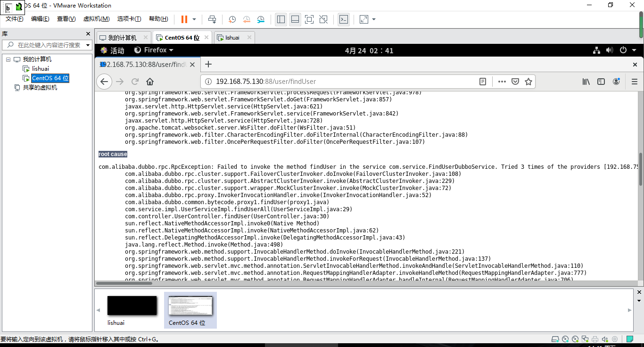Open the 帮助(H) menu

pyautogui.click(x=158, y=19)
